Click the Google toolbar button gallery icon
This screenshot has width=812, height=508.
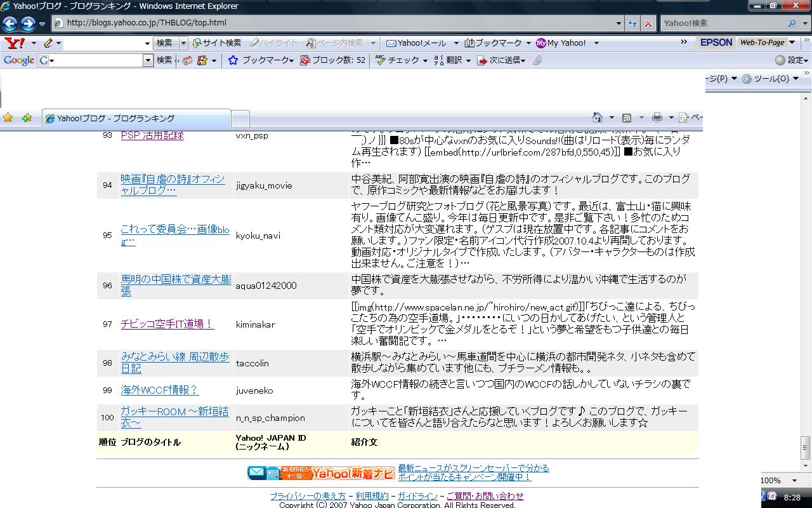[202, 60]
